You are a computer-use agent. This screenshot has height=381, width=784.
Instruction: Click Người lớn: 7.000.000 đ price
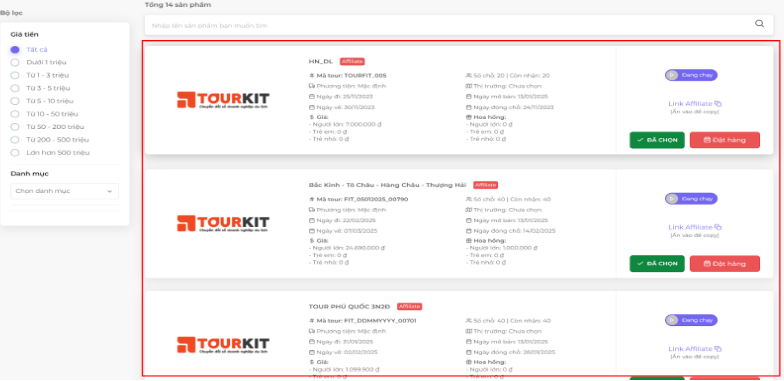tap(346, 124)
